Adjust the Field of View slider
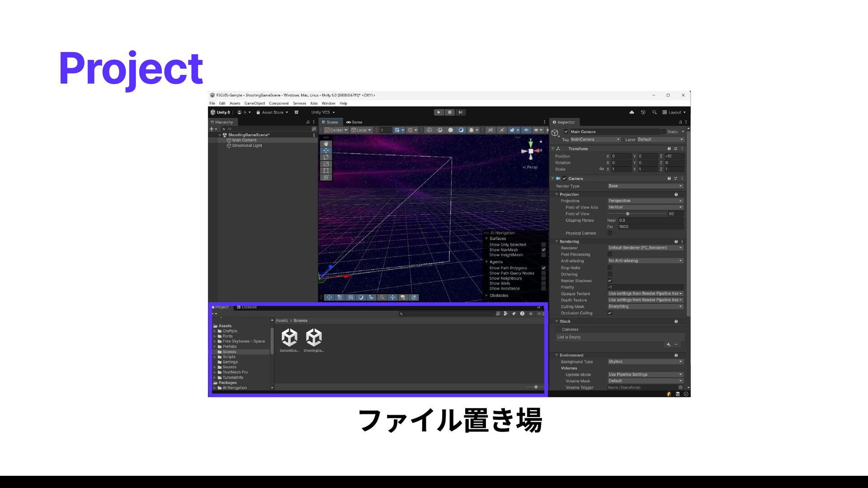868x488 pixels. (627, 214)
